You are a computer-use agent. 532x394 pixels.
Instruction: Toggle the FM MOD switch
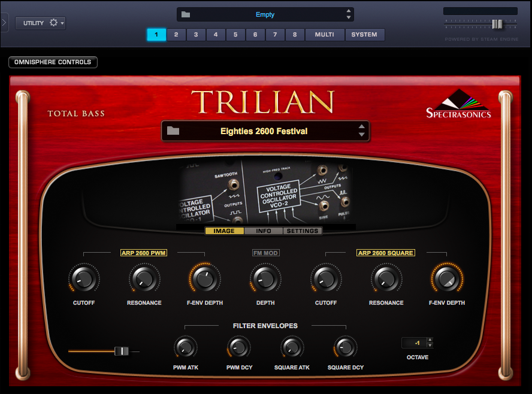pos(265,253)
